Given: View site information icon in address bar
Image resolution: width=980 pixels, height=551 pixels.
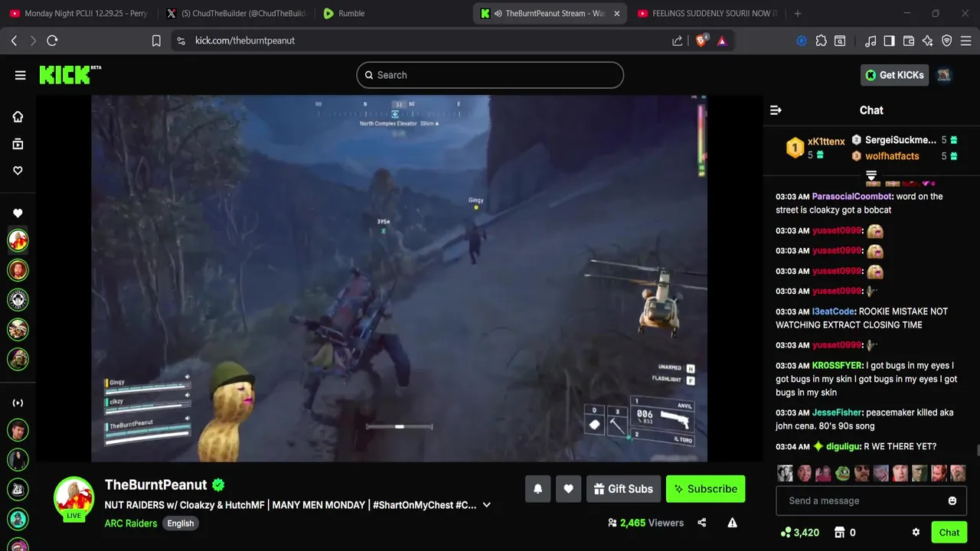Looking at the screenshot, I should (x=181, y=41).
